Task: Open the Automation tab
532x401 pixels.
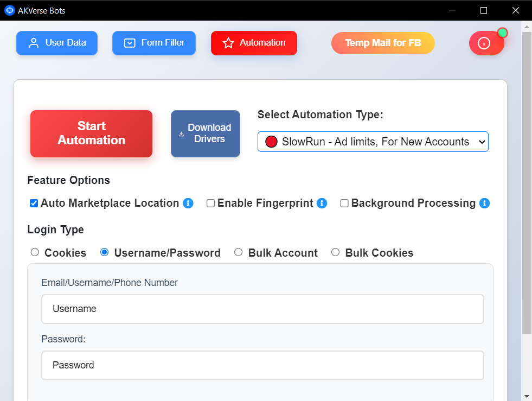Action: pyautogui.click(x=254, y=43)
